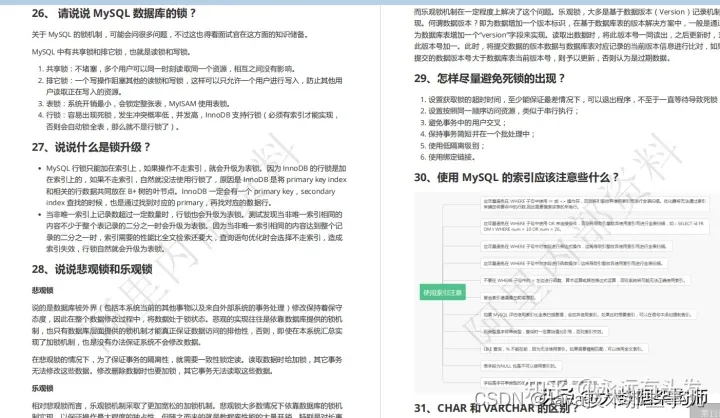Click heading "30、使用 MySQL 的索引应该注意些什么？"
Viewport: 720px width, 418px height.
[x=516, y=177]
